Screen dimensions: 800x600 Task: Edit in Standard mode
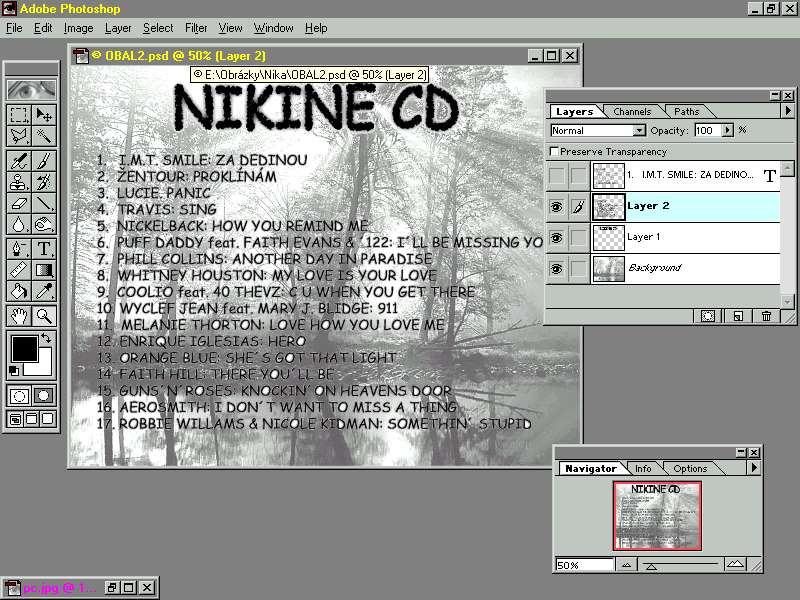(19, 396)
